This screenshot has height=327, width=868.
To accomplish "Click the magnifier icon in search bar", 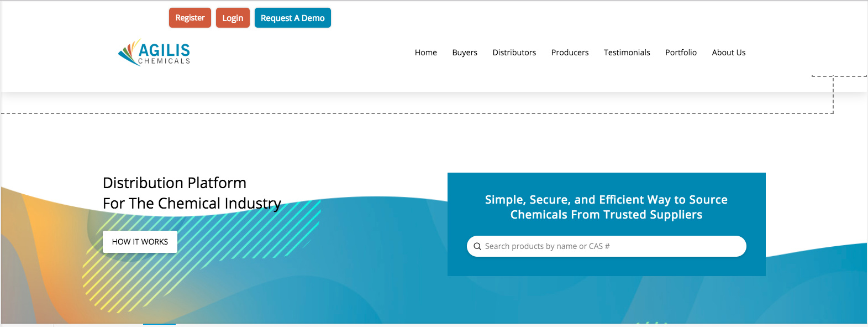I will tap(477, 246).
